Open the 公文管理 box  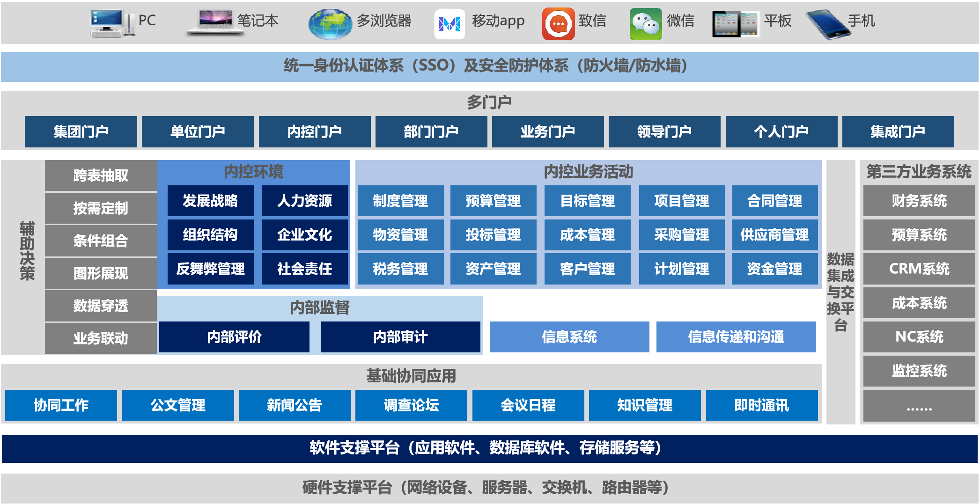click(178, 405)
